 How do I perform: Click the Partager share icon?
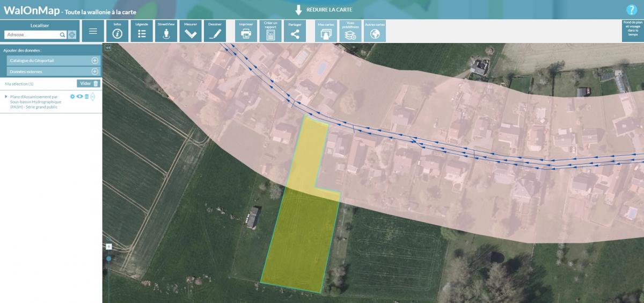pos(295,31)
